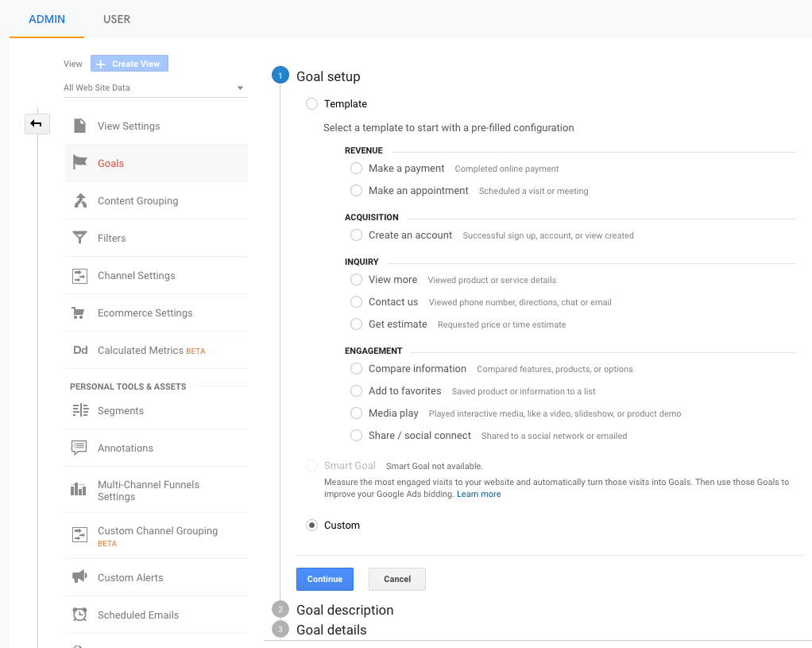Click the Filters funnel icon

79,238
